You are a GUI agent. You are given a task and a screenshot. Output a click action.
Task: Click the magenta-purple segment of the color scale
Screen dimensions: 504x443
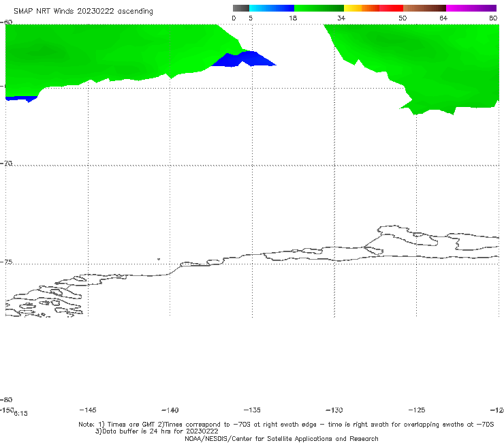pos(471,8)
